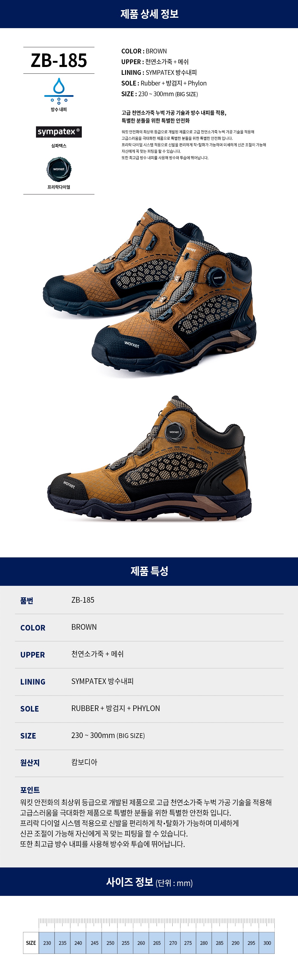
Task: Click the 제품 상세 정보 header banner
Action: [x=149, y=14]
